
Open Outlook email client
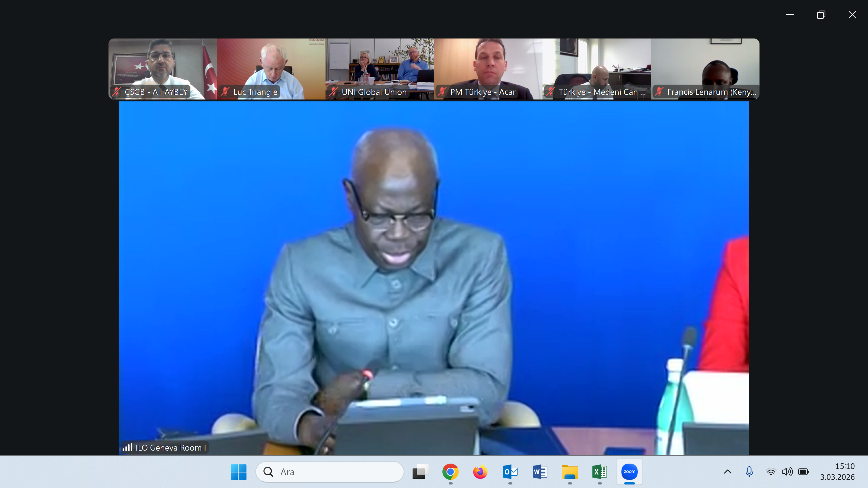[510, 472]
